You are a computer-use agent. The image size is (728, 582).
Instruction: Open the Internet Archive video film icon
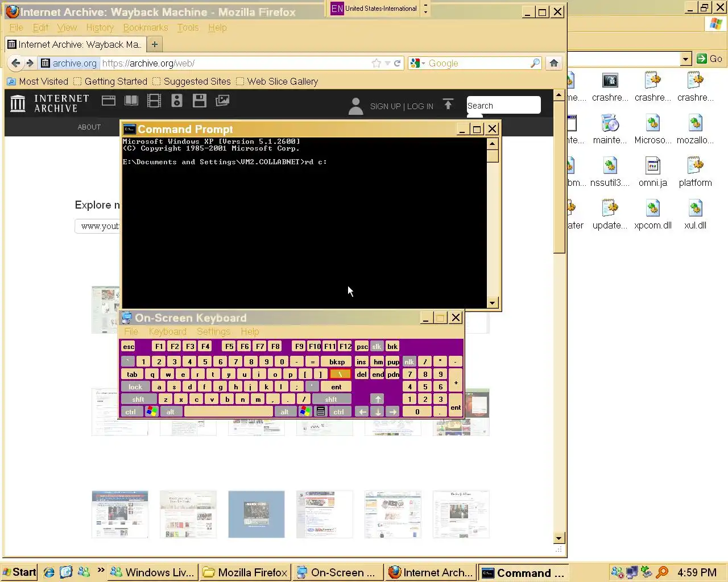[x=154, y=101]
